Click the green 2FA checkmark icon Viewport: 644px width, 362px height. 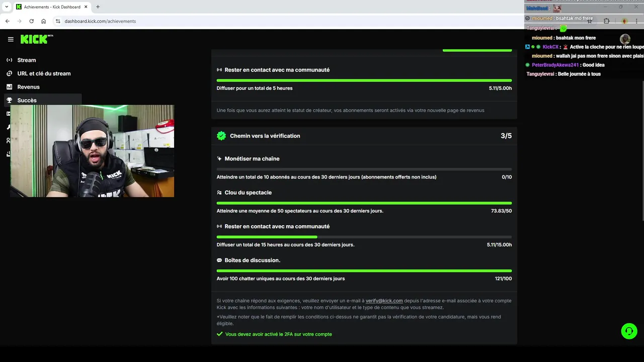(219, 334)
